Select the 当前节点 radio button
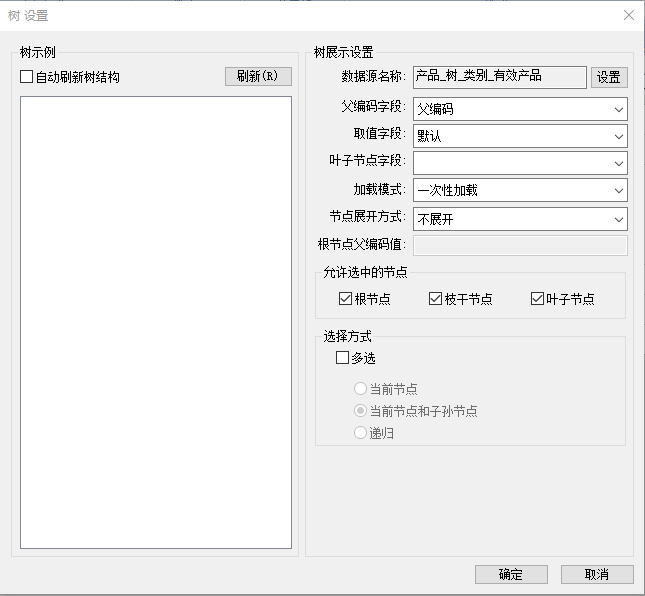 (361, 389)
